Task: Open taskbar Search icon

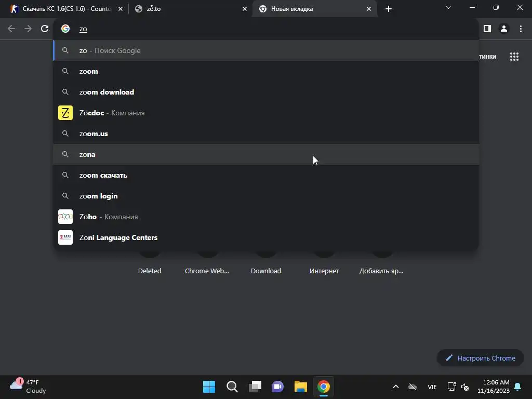Action: pyautogui.click(x=232, y=387)
